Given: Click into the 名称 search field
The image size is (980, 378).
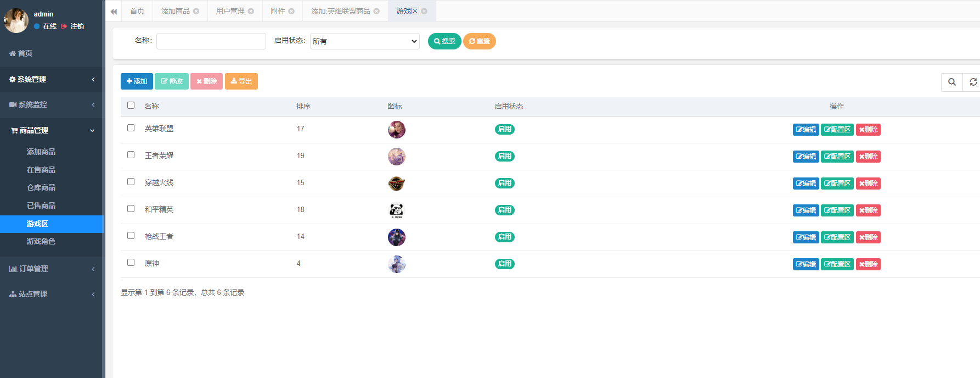Looking at the screenshot, I should tap(211, 41).
